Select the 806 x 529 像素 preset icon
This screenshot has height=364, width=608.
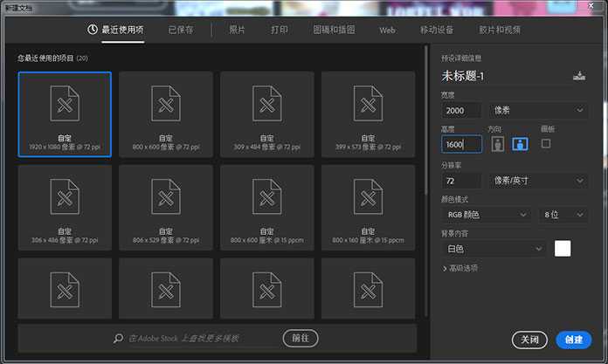coord(165,197)
